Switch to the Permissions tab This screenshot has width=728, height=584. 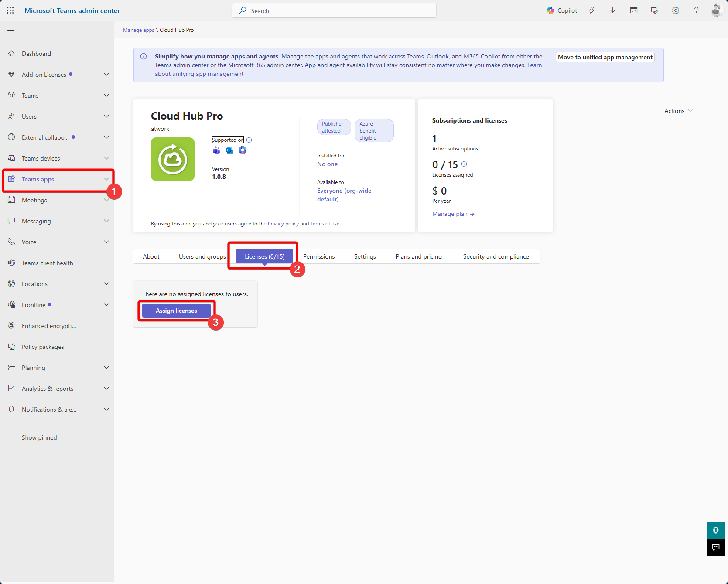tap(319, 256)
